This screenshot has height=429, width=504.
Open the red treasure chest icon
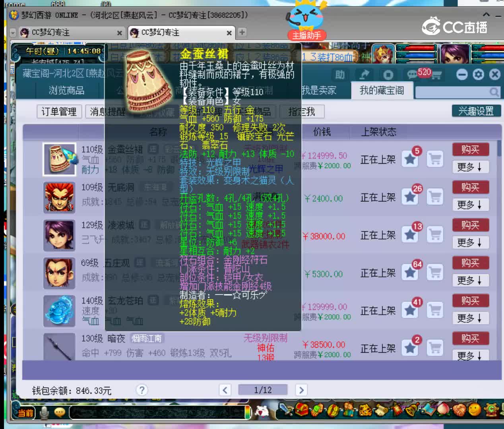pyautogui.click(x=302, y=410)
